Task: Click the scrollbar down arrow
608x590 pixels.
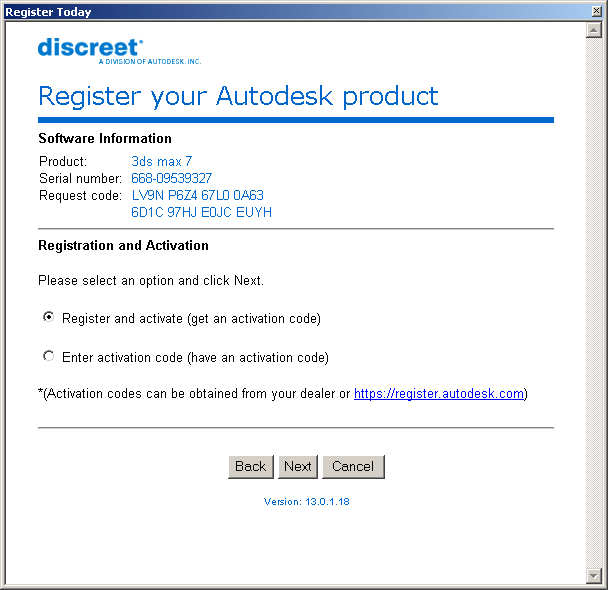Action: (x=594, y=576)
